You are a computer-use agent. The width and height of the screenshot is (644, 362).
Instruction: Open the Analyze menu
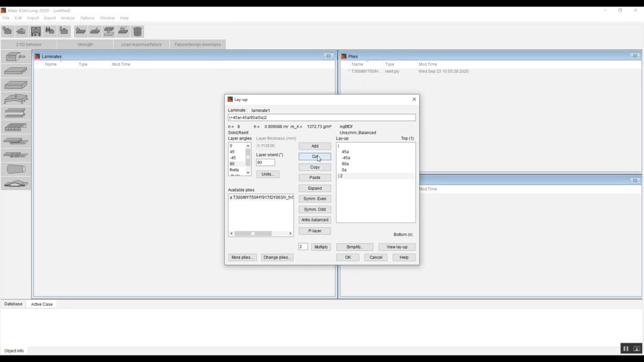coord(68,18)
